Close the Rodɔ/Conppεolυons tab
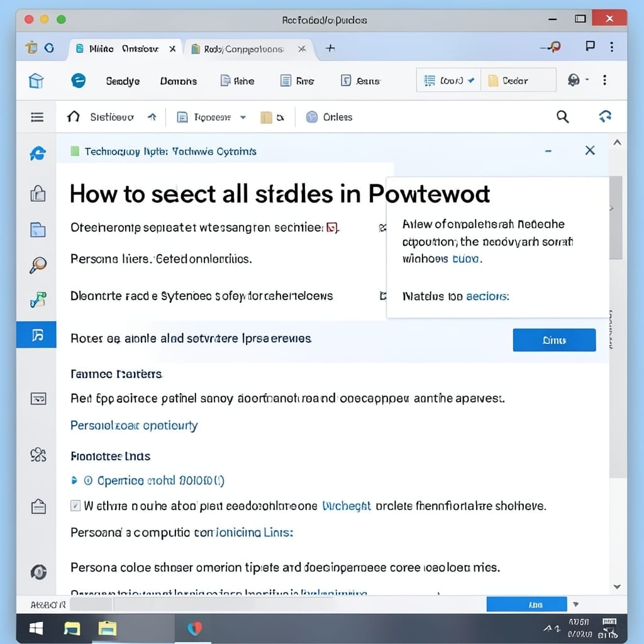This screenshot has width=644, height=644. 302,49
